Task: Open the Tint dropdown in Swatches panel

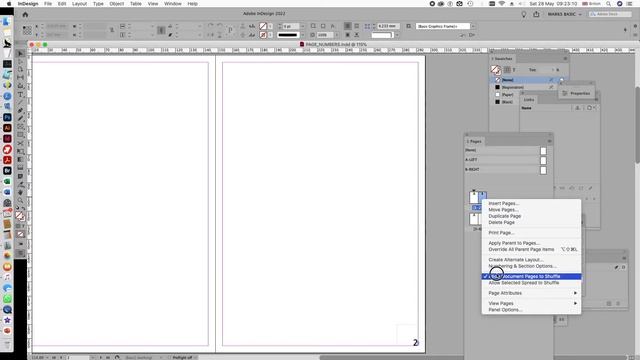Action: click(x=553, y=70)
